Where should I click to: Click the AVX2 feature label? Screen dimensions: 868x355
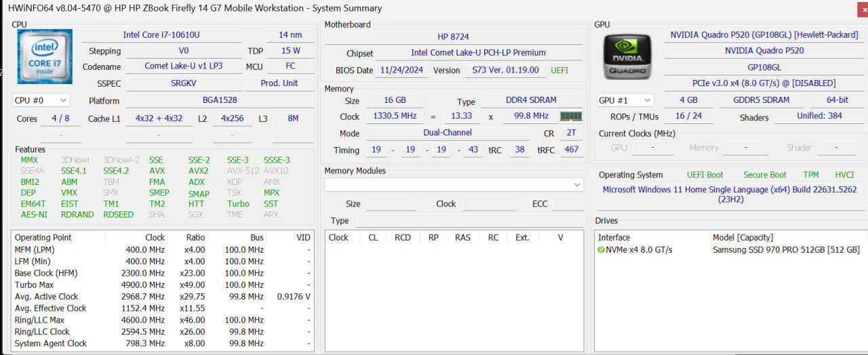[x=199, y=171]
